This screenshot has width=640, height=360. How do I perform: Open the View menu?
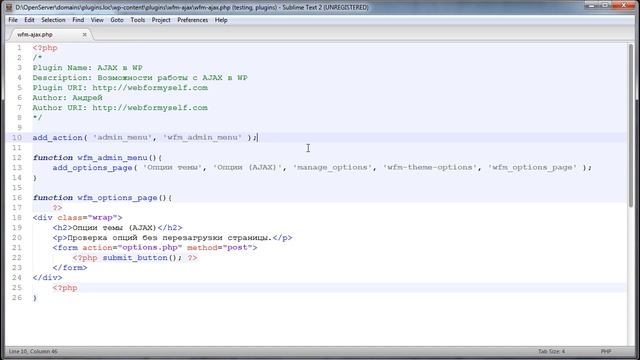[97, 20]
